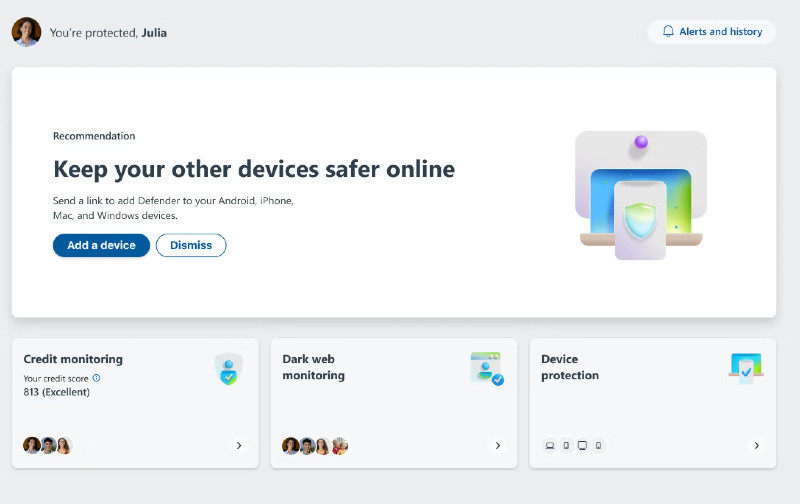800x504 pixels.
Task: Click the laptop device icon
Action: point(550,446)
